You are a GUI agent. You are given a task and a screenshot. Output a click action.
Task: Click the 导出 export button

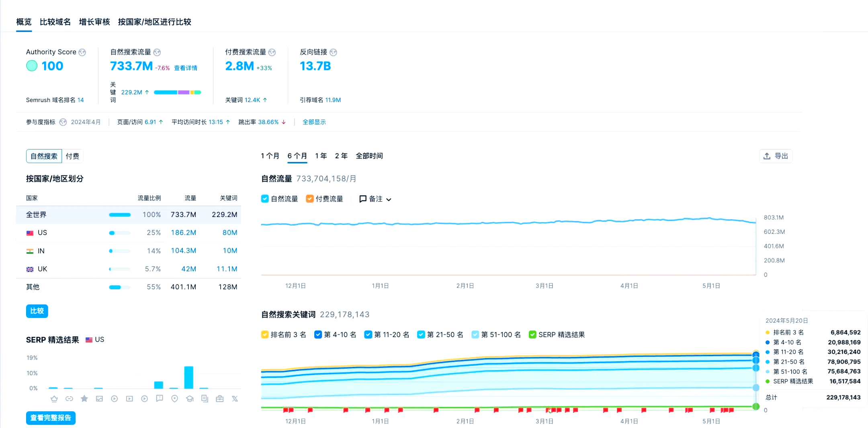[x=776, y=156]
